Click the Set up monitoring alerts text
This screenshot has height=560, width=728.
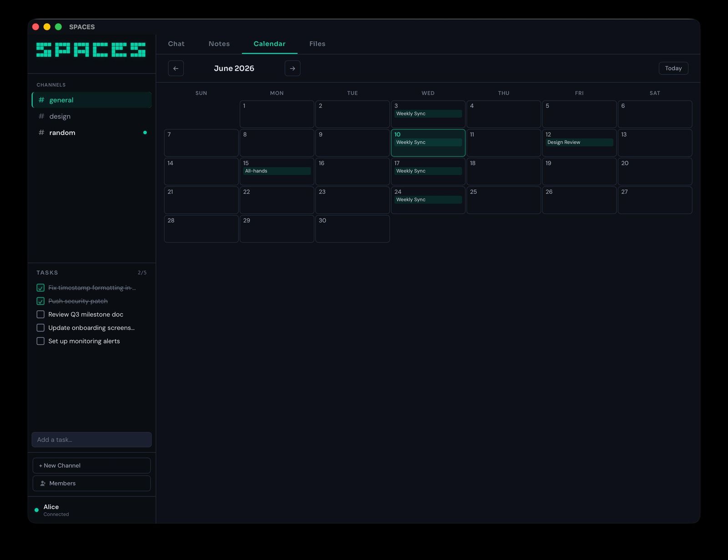[x=84, y=341]
